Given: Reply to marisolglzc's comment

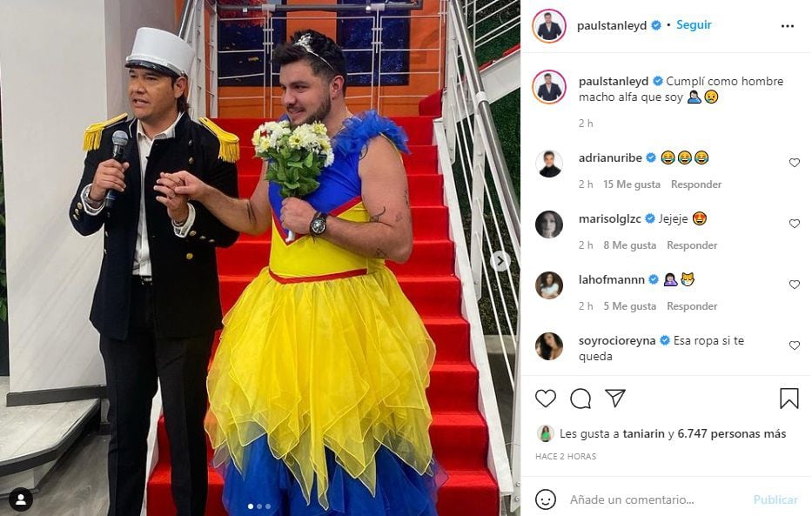Looking at the screenshot, I should tap(692, 245).
